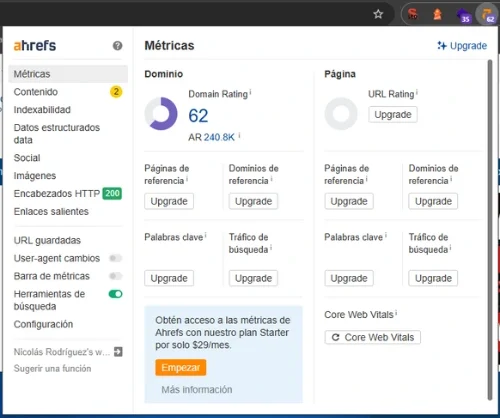Click the info icon next to URL Rating
Screen dimensions: 500x418
tap(417, 92)
